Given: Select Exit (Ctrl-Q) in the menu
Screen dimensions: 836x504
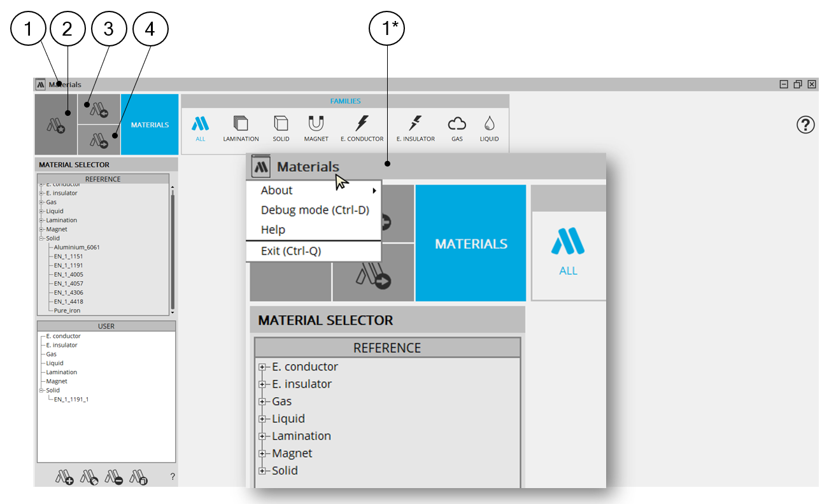Looking at the screenshot, I should click(x=291, y=251).
